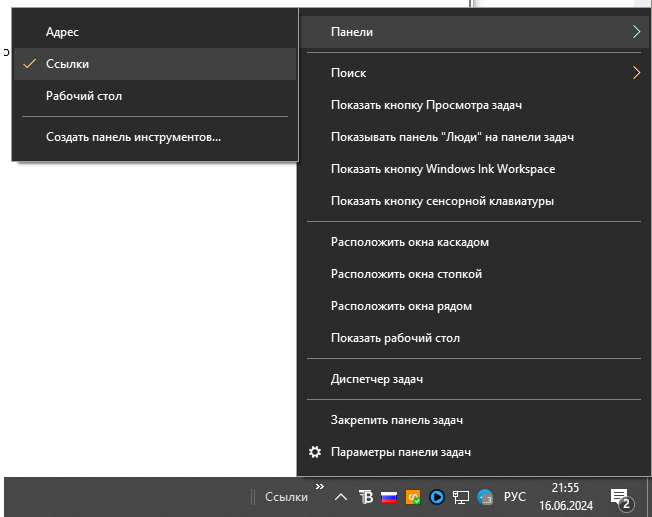Enable the Адрес toolbar
This screenshot has height=517, width=652.
[x=155, y=32]
